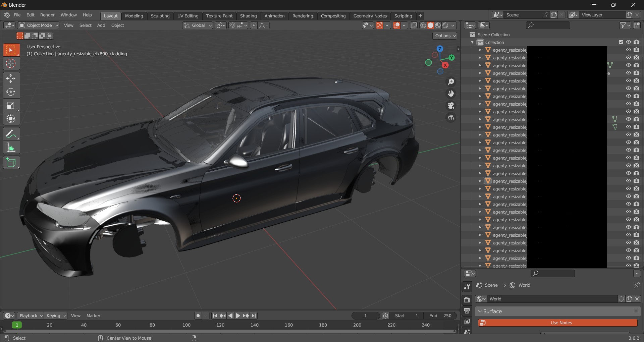Click the Add Cube tool

point(11,163)
